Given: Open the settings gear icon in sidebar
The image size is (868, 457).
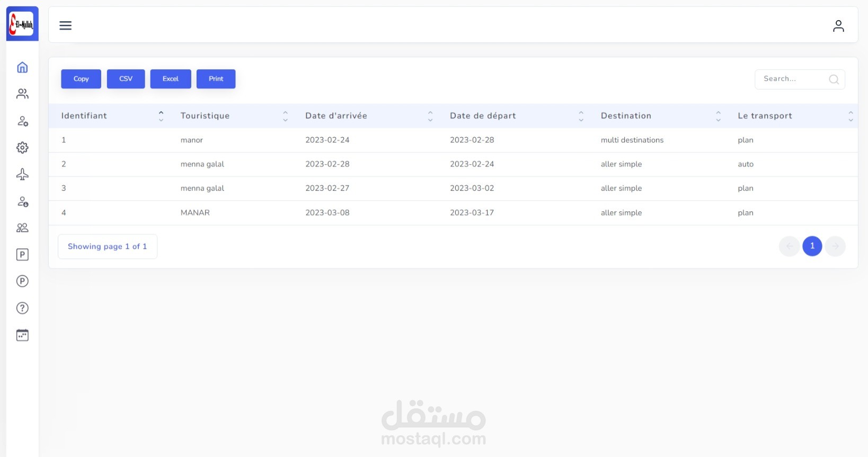Looking at the screenshot, I should tap(22, 148).
